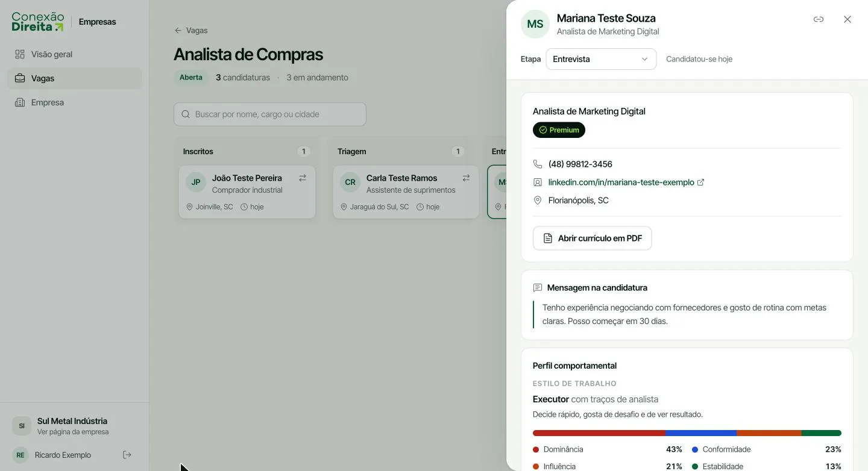Click move-stage arrows on João Teste Pereira card
868x471 pixels.
point(303,178)
